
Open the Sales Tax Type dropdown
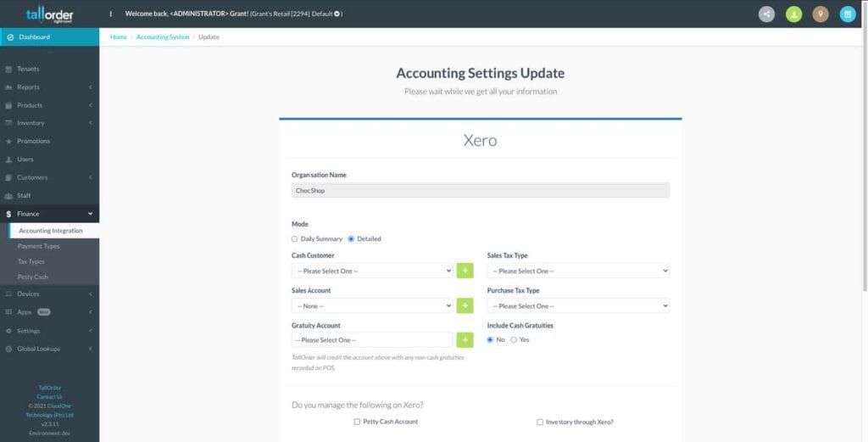tap(578, 271)
